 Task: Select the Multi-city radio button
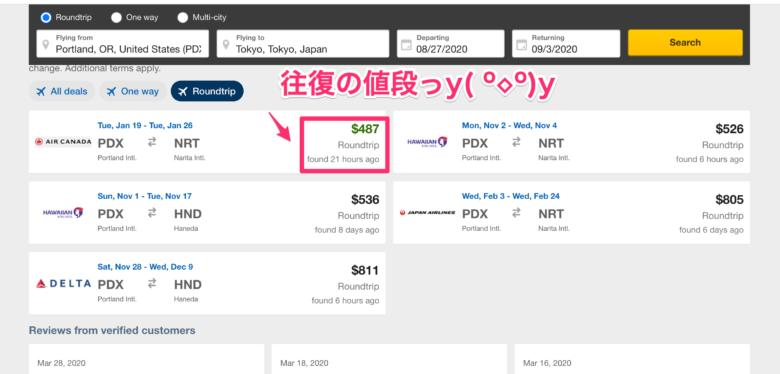tap(183, 17)
